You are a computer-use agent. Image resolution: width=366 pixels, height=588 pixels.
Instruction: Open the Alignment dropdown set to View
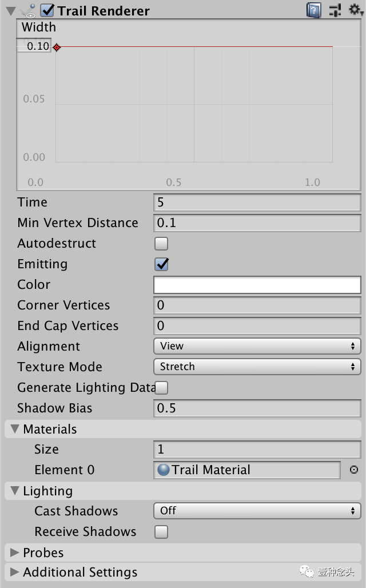click(x=257, y=346)
